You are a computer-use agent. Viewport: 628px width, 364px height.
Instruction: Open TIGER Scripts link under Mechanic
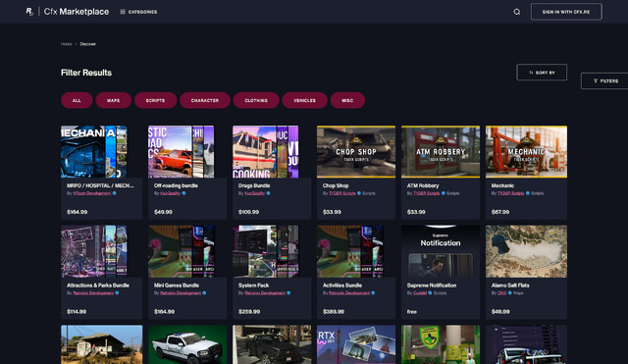coord(510,193)
